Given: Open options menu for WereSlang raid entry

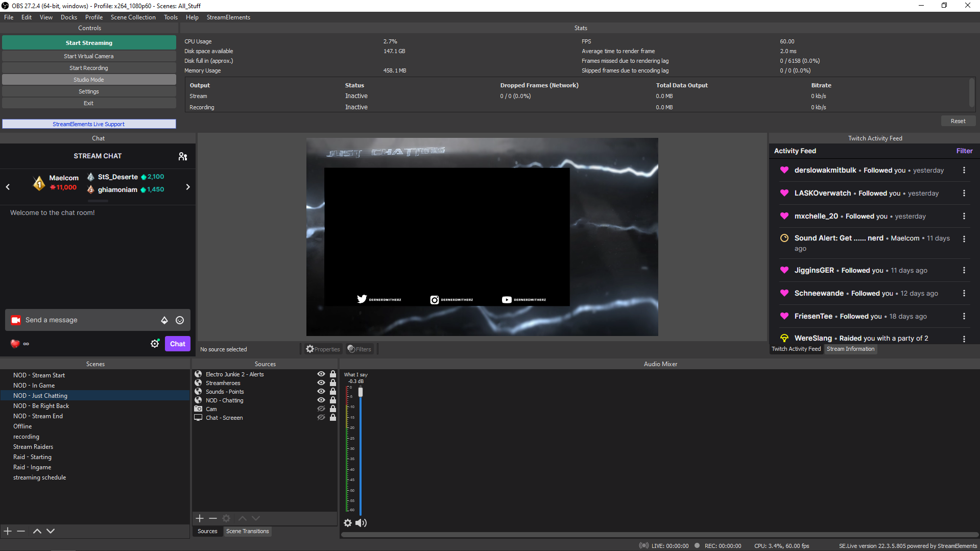Looking at the screenshot, I should [964, 338].
